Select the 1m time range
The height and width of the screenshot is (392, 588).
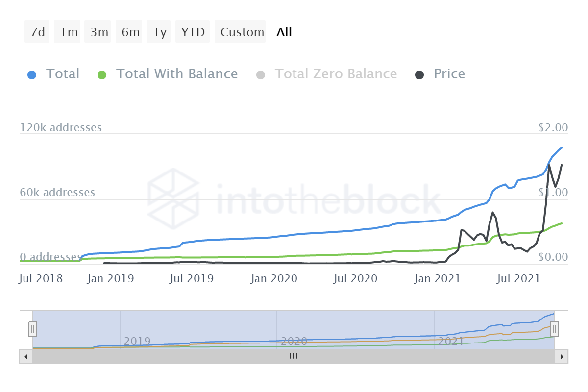click(69, 32)
